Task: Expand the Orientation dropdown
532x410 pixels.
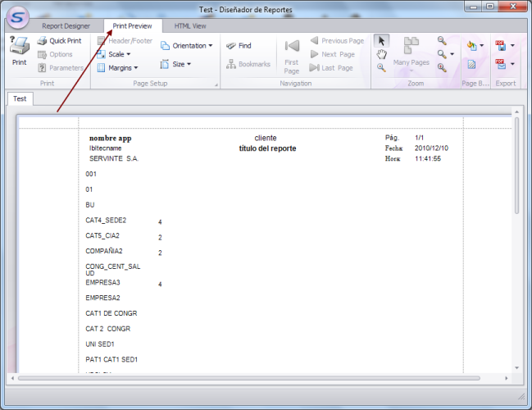Action: tap(187, 46)
